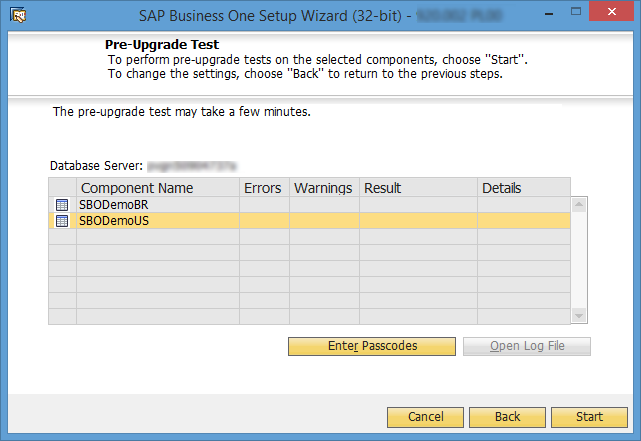Click the SBODemoUS table icon
Image resolution: width=641 pixels, height=441 pixels.
click(62, 221)
